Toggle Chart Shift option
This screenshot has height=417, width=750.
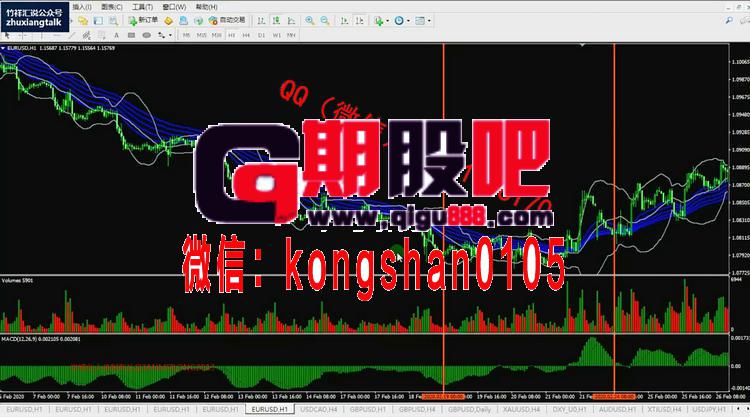[360, 21]
